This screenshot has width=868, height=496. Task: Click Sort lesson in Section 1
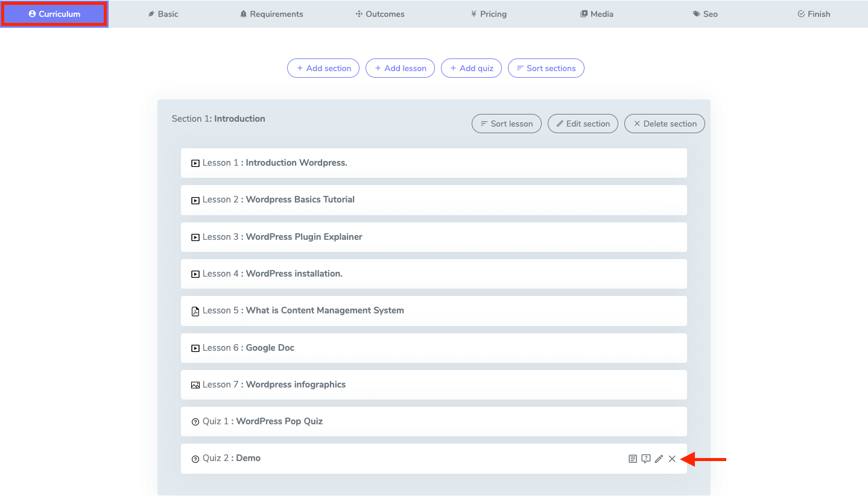507,124
